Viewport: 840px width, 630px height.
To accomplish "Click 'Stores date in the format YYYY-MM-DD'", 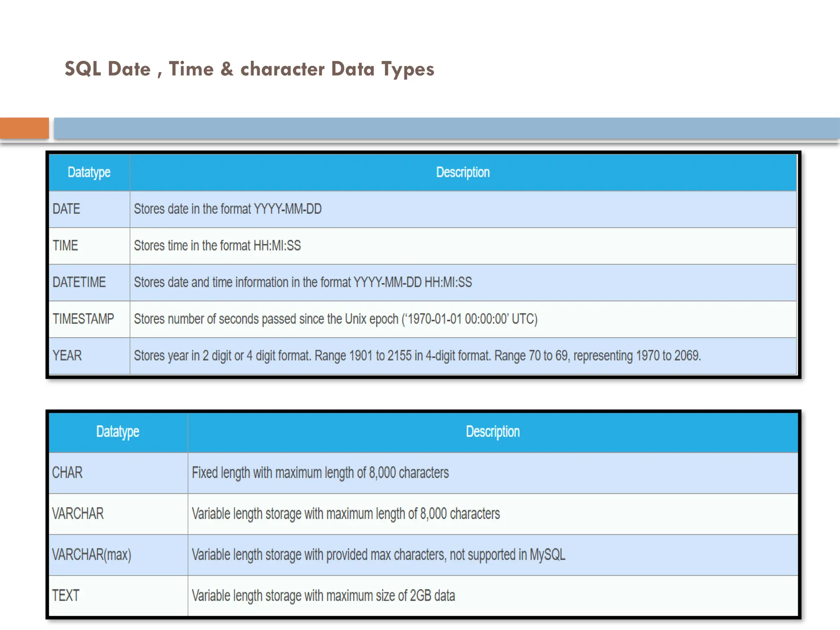I will 228,209.
